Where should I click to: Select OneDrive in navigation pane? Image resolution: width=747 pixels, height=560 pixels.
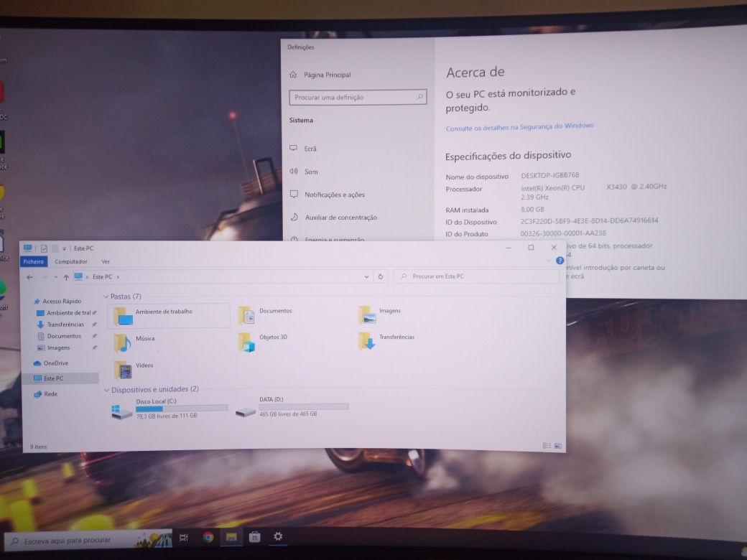pos(52,363)
